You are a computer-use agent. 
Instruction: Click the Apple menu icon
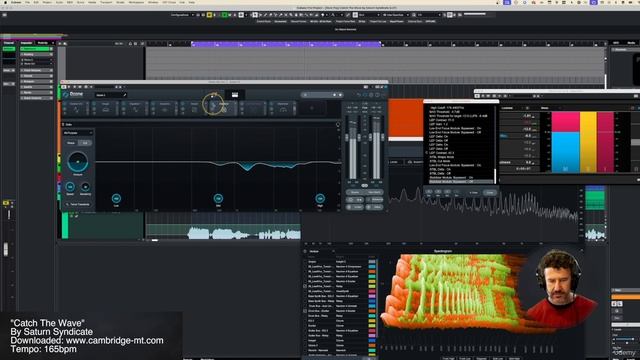pos(5,2)
